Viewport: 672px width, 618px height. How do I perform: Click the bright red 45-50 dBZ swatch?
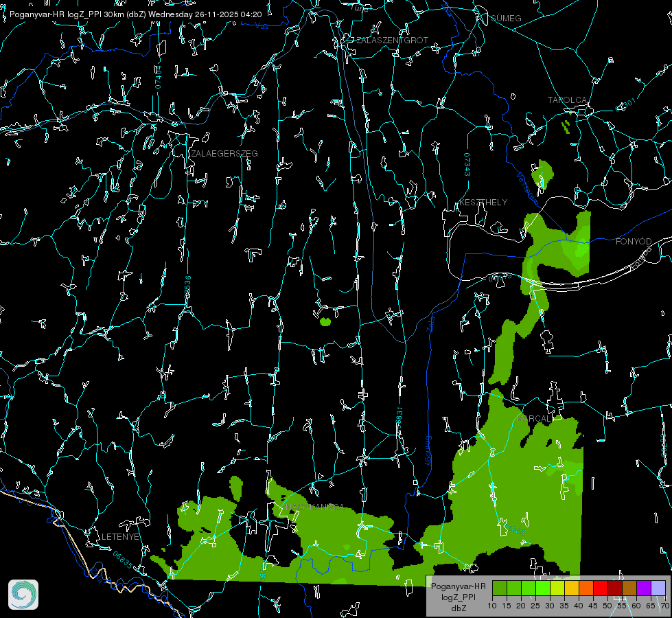pos(601,588)
